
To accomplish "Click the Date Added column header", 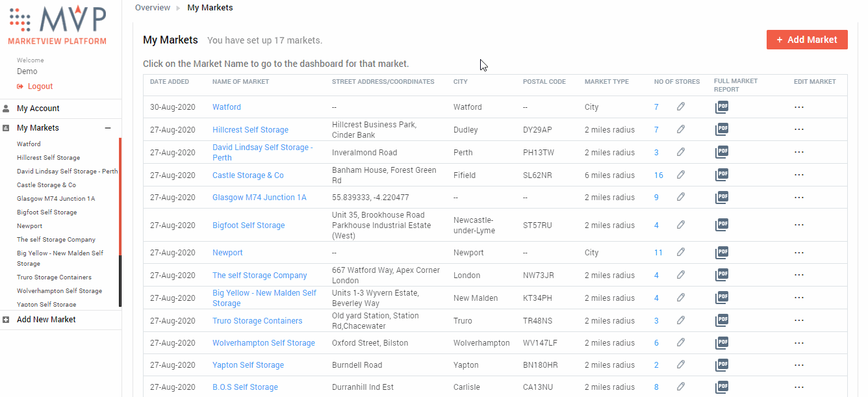I will click(170, 82).
